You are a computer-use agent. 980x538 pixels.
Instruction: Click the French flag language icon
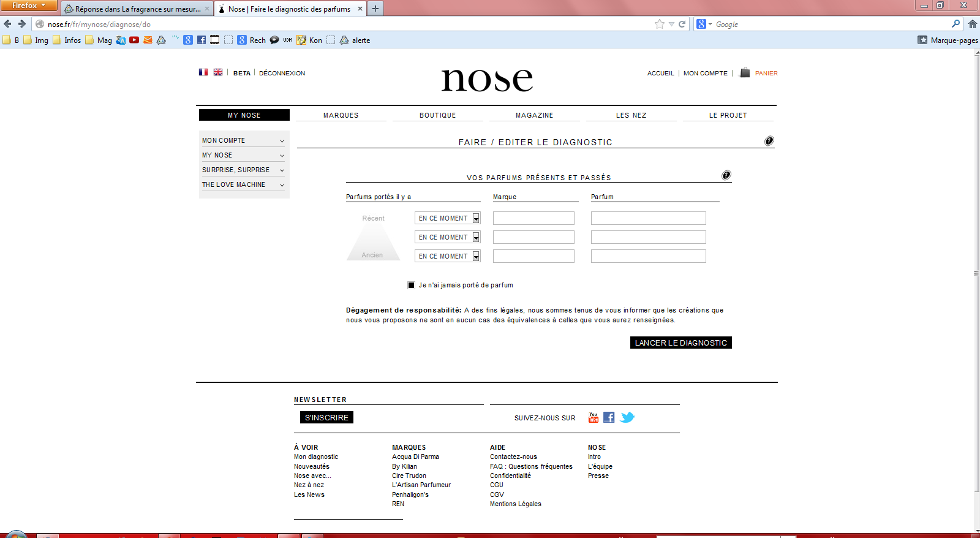[203, 72]
